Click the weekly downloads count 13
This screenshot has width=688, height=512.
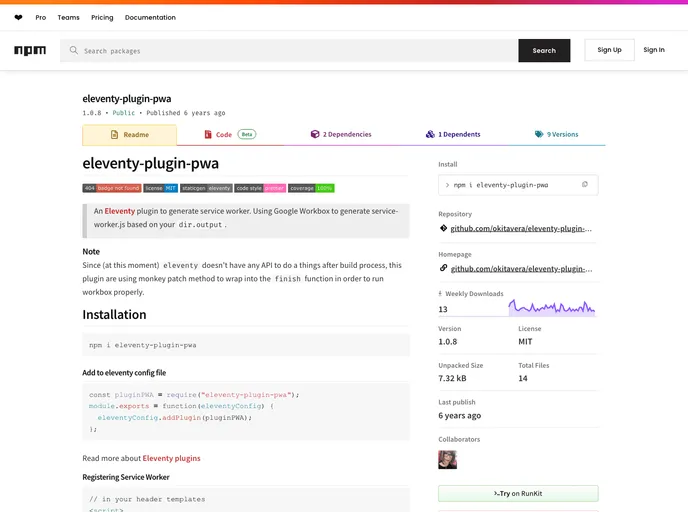(443, 309)
